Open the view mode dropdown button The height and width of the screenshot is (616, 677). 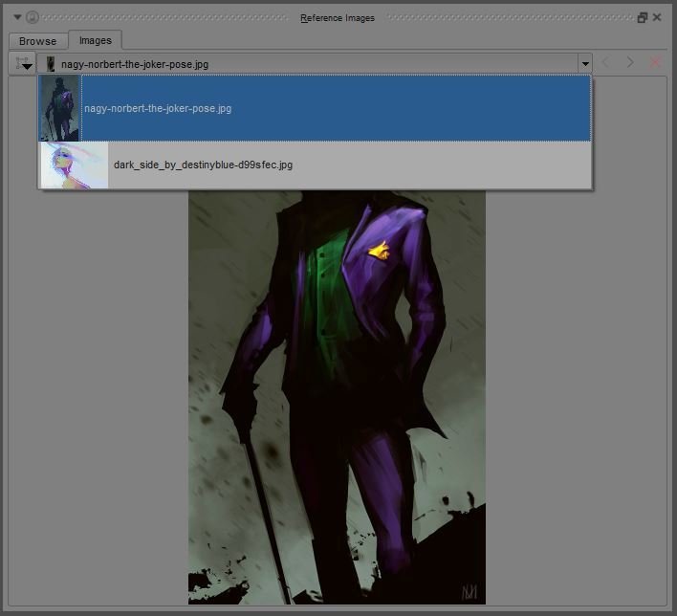tap(22, 63)
